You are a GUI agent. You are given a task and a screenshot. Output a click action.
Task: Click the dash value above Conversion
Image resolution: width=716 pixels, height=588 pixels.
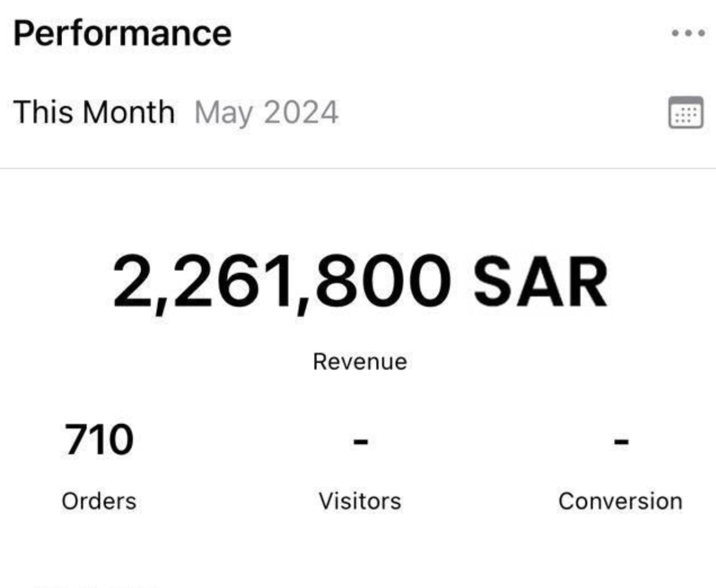[620, 442]
